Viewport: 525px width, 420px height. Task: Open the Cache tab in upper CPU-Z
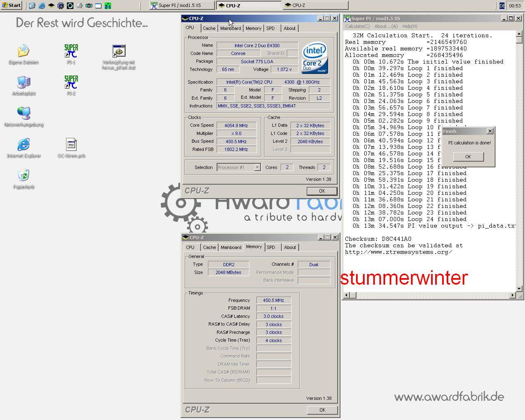point(209,28)
